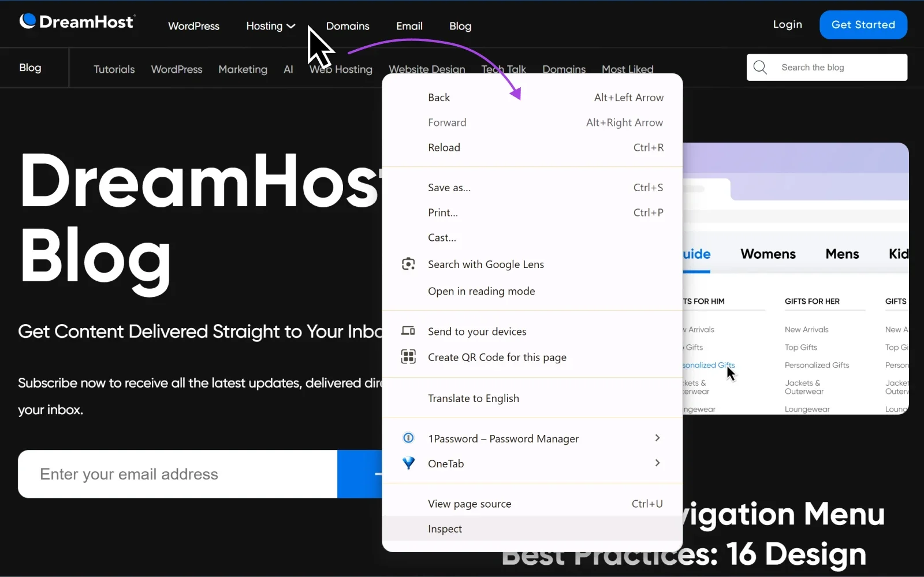The height and width of the screenshot is (577, 924).
Task: Click the search magnifier icon
Action: pos(760,68)
